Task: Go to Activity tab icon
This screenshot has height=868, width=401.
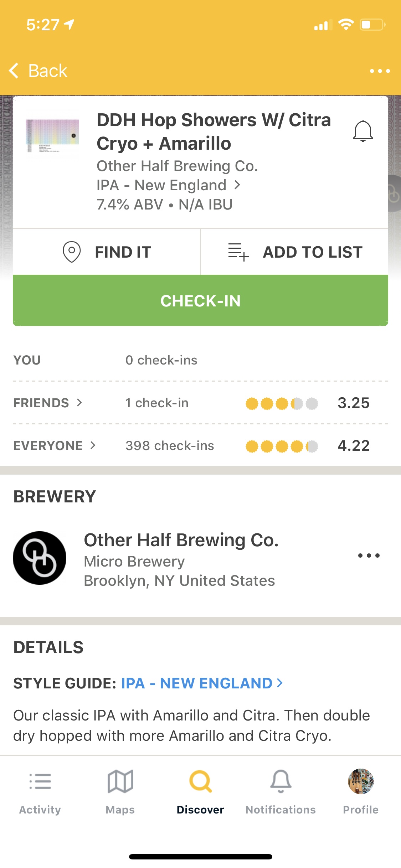Action: pyautogui.click(x=40, y=781)
